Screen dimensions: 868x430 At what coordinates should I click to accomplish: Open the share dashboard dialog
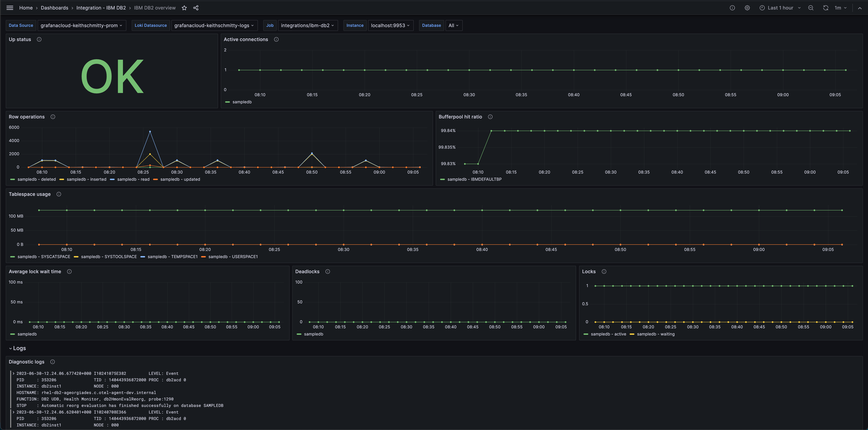coord(196,8)
